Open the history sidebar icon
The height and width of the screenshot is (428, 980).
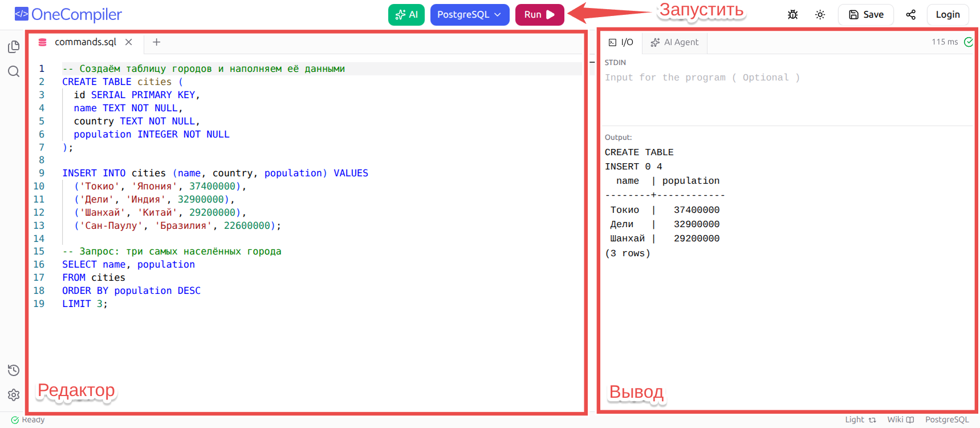[x=14, y=370]
